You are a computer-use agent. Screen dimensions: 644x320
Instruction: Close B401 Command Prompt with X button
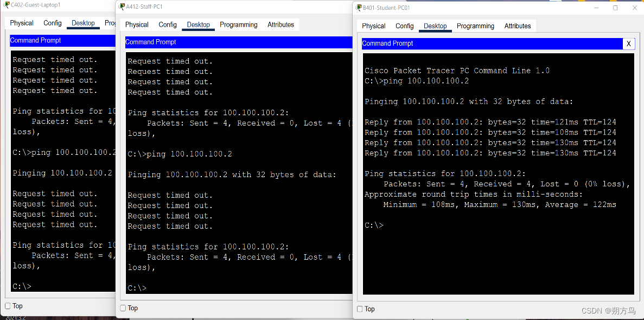point(628,43)
